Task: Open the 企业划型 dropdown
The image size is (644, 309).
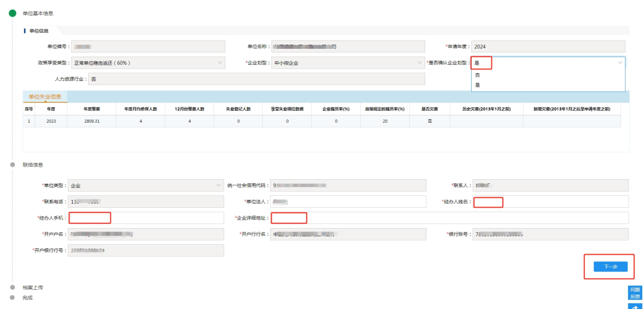Action: click(x=347, y=63)
